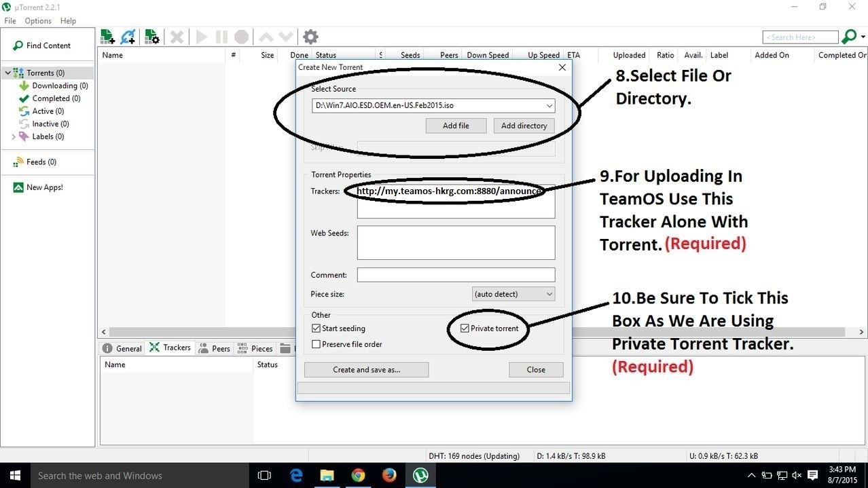Collapse the Torrents (0) tree node
868x488 pixels.
(x=7, y=73)
